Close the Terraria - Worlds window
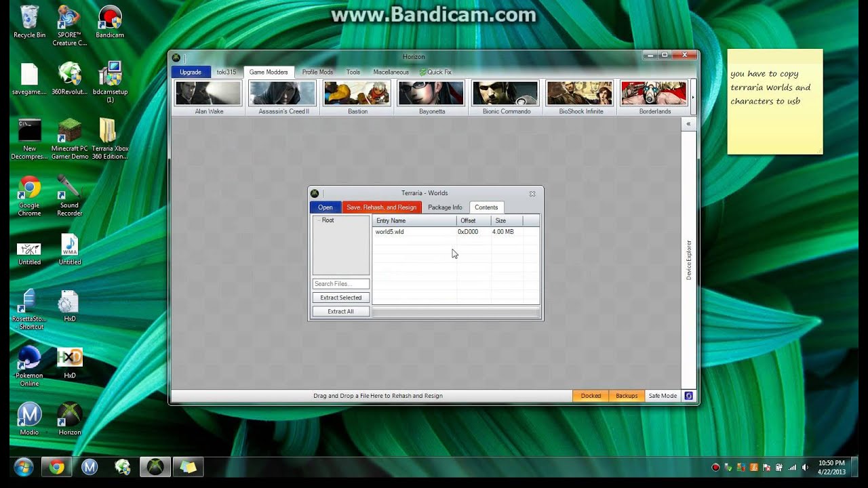This screenshot has width=868, height=488. point(532,193)
